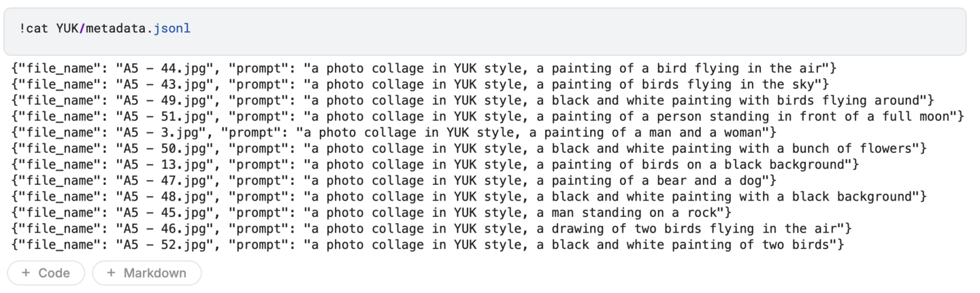Click the + Code button
The height and width of the screenshot is (293, 980).
pos(46,273)
